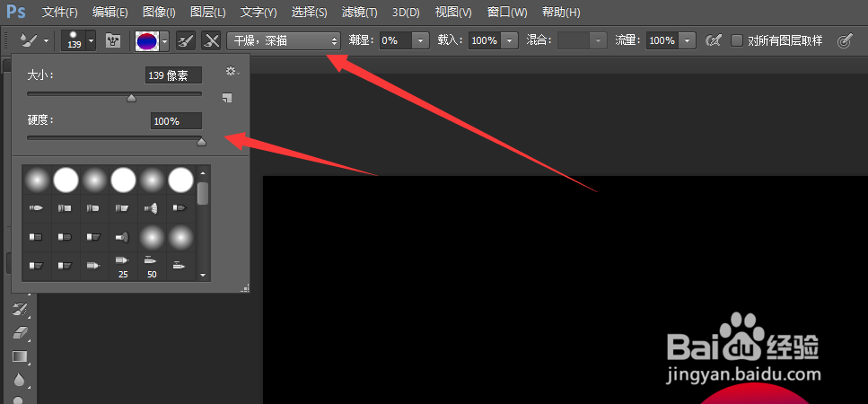This screenshot has height=404, width=868.
Task: Open current brush load options arrow
Action: (x=165, y=40)
